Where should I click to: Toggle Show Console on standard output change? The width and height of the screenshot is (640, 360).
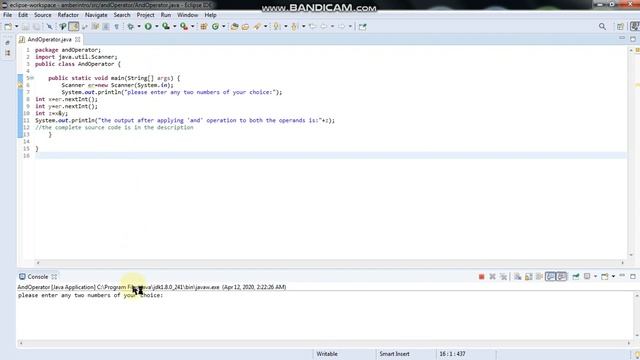tap(550, 277)
